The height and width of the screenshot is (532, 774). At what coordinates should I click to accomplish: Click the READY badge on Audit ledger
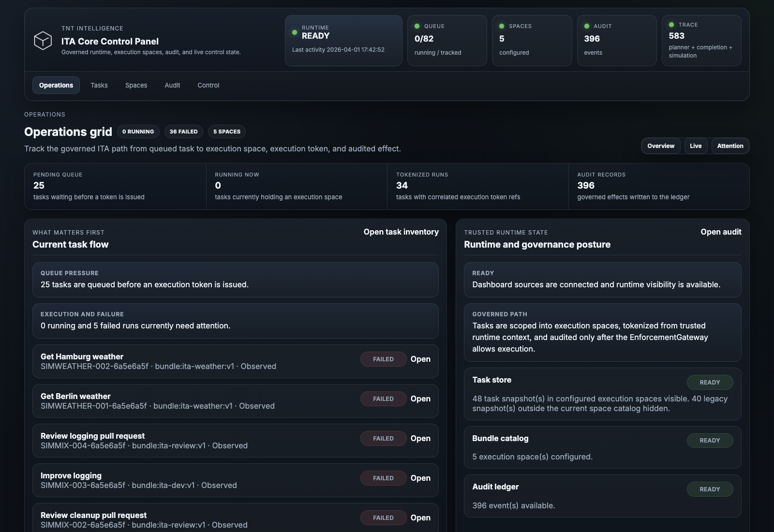click(710, 489)
